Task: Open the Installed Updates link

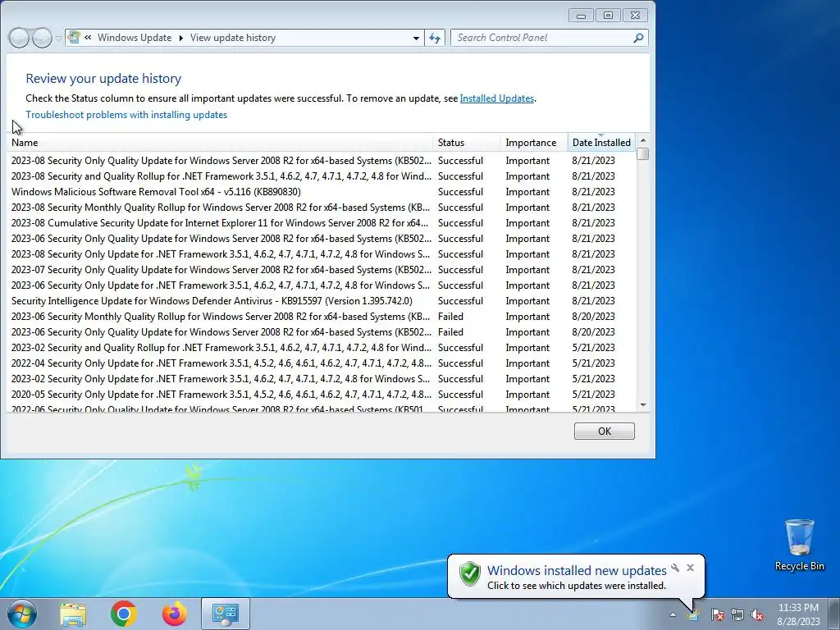Action: [496, 98]
